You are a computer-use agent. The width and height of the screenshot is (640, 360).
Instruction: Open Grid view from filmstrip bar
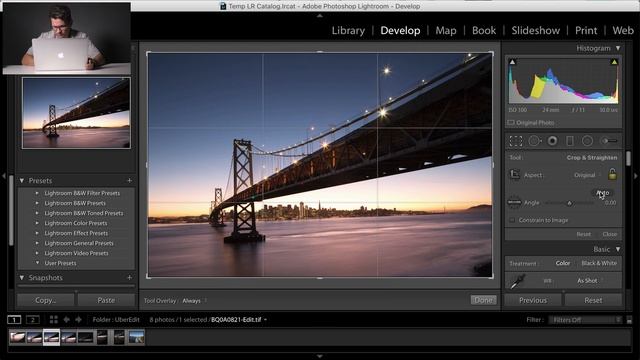click(x=53, y=320)
